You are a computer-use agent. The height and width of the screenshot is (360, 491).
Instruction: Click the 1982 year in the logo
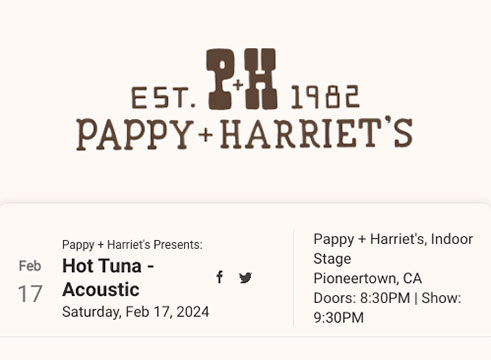(325, 97)
